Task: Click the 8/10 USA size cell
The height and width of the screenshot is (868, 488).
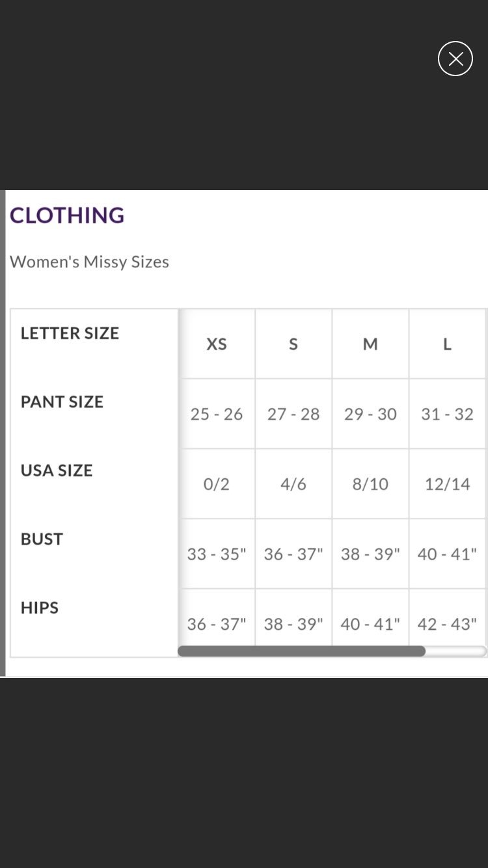Action: click(370, 484)
